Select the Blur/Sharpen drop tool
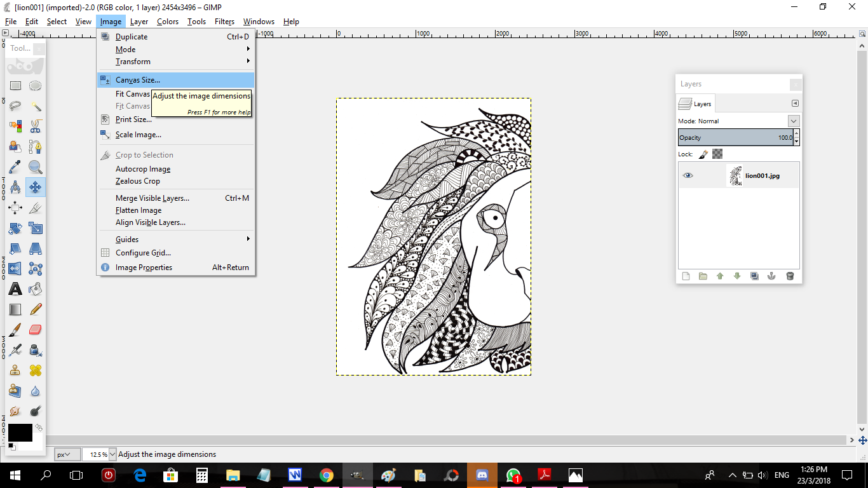Image resolution: width=868 pixels, height=488 pixels. [x=36, y=391]
